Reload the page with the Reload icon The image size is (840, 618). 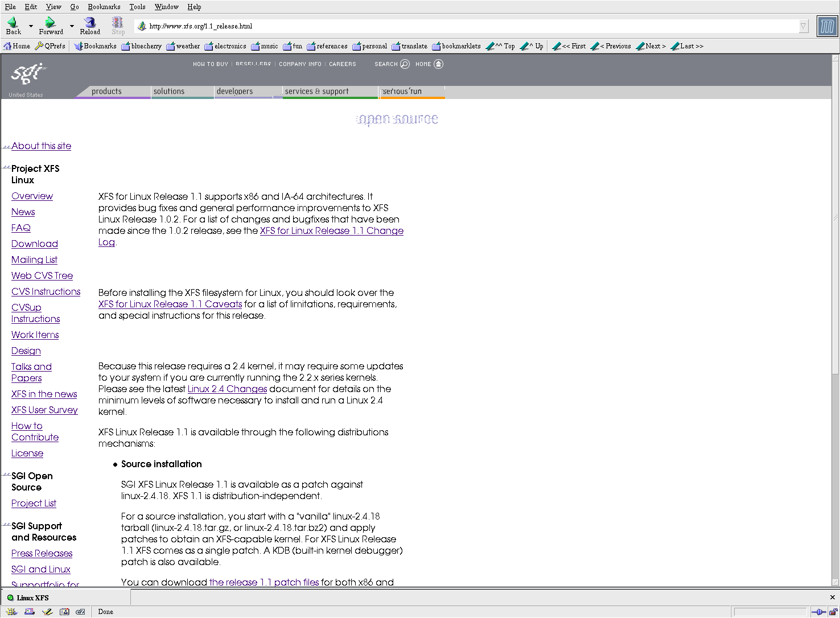(89, 23)
